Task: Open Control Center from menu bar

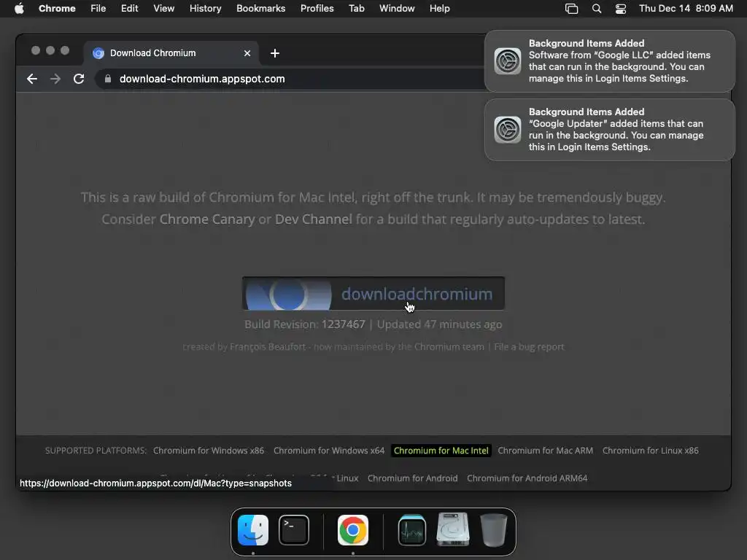Action: pos(621,9)
